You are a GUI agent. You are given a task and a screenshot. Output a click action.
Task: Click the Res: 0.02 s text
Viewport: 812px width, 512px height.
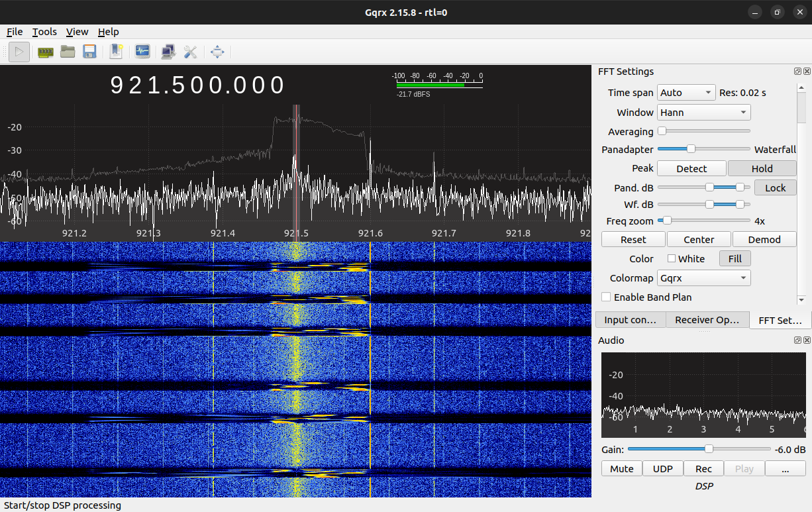pyautogui.click(x=742, y=93)
